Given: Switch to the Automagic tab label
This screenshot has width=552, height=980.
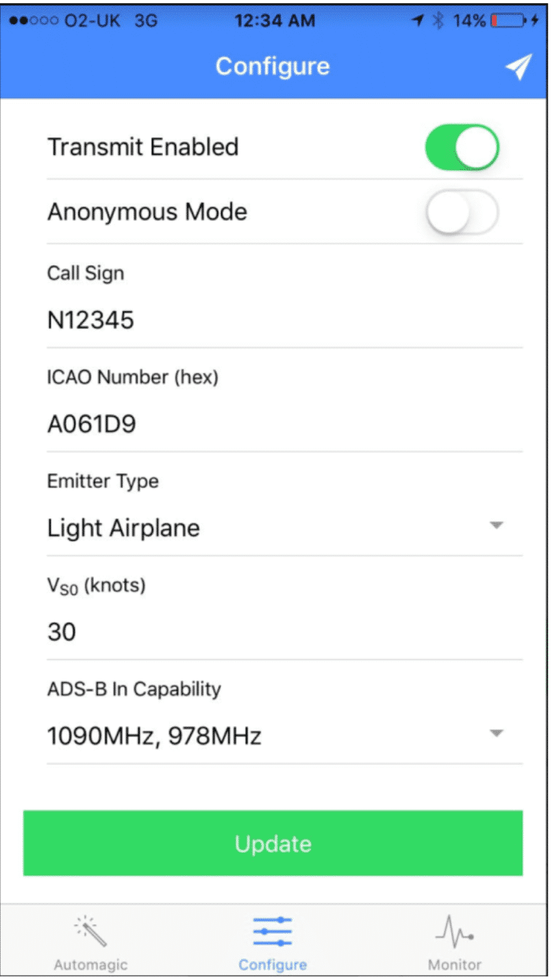Looking at the screenshot, I should point(91,965).
